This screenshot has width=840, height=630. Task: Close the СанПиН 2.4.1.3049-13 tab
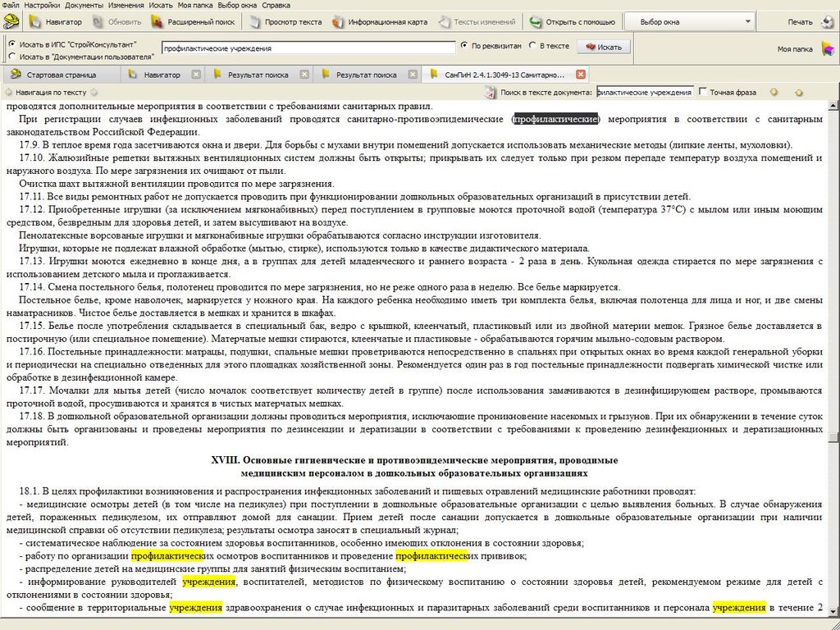(581, 75)
